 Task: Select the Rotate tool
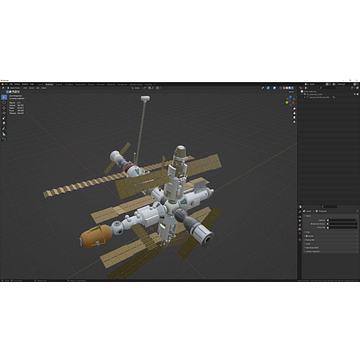tap(4, 113)
